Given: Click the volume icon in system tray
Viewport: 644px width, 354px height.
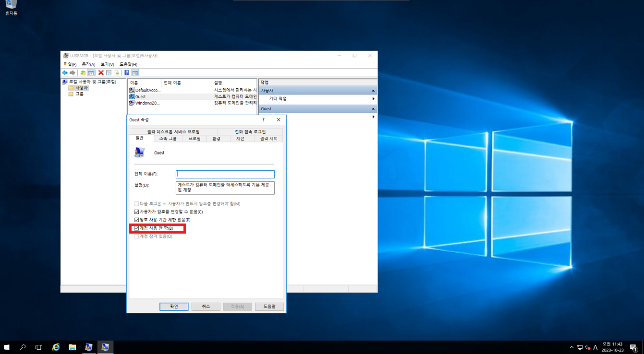Looking at the screenshot, I should click(x=587, y=347).
